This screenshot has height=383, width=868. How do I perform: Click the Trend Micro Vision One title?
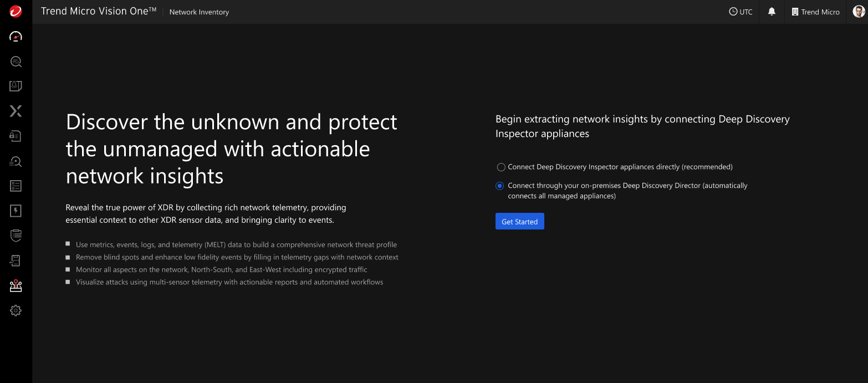tap(99, 12)
